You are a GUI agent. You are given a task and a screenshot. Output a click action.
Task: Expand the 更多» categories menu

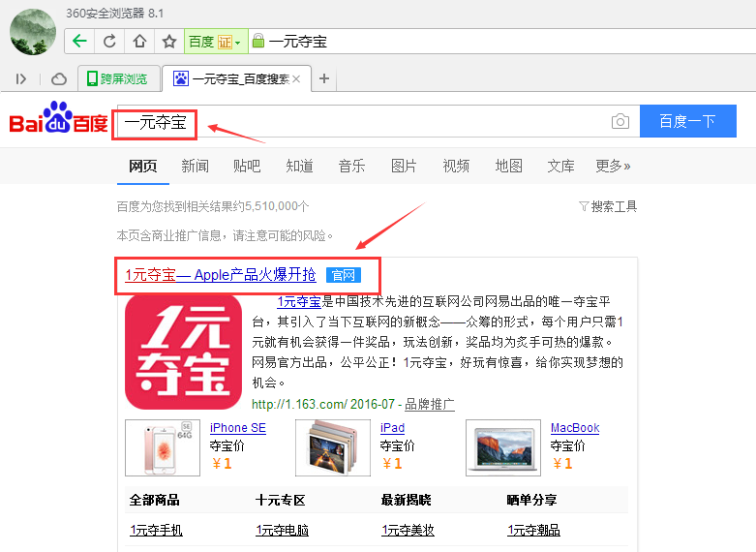coord(613,166)
